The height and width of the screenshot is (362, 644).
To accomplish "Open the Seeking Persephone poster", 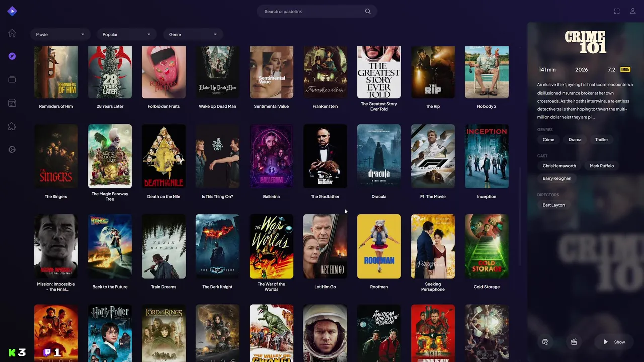I will coord(433,246).
